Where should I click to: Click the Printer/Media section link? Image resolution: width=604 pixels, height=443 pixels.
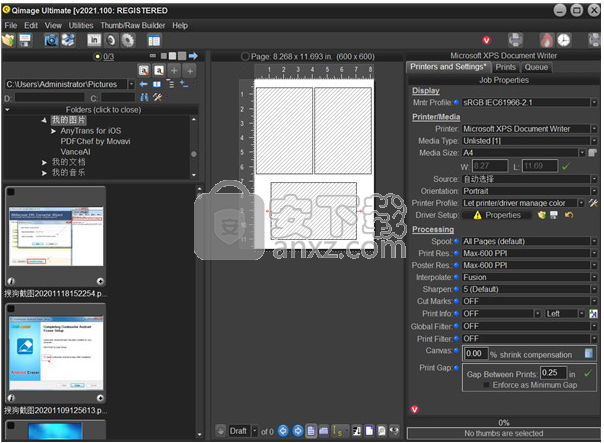click(x=436, y=117)
